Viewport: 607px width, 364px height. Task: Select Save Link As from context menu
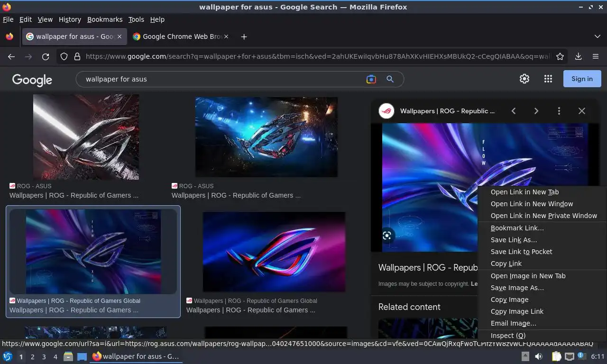click(542, 240)
